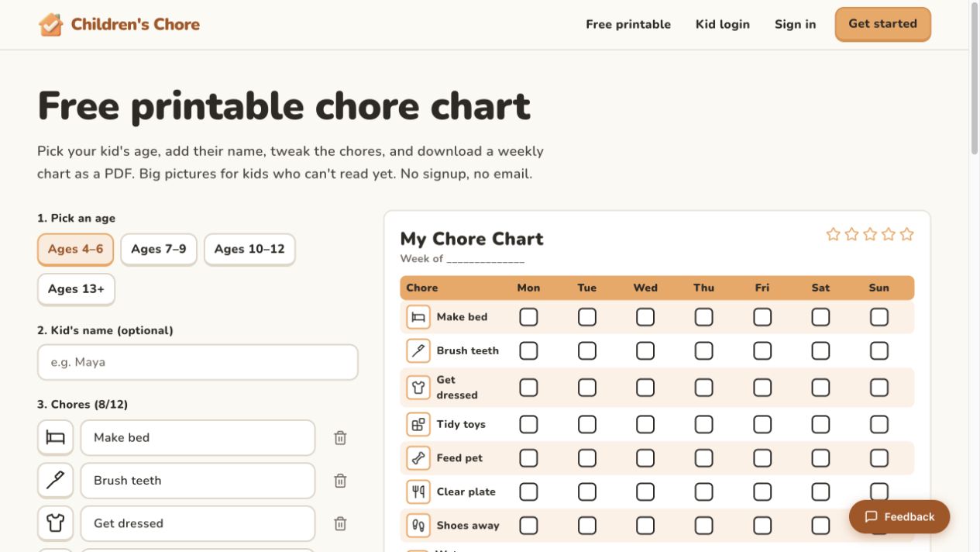Click the Get dressed chore text field
Viewport: 980px width, 552px height.
(198, 523)
